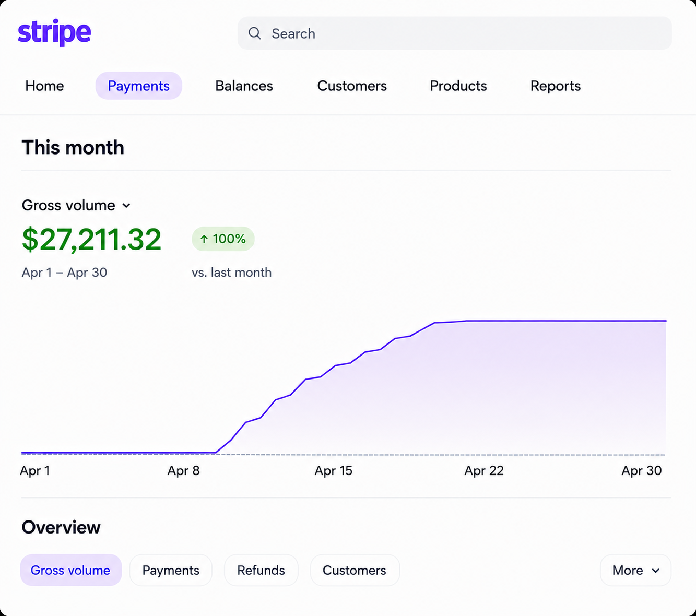696x616 pixels.
Task: Click the chevron next to Gross volume
Action: pyautogui.click(x=126, y=206)
